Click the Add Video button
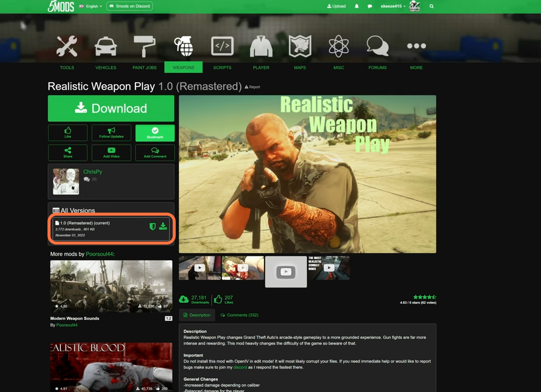 coord(112,152)
